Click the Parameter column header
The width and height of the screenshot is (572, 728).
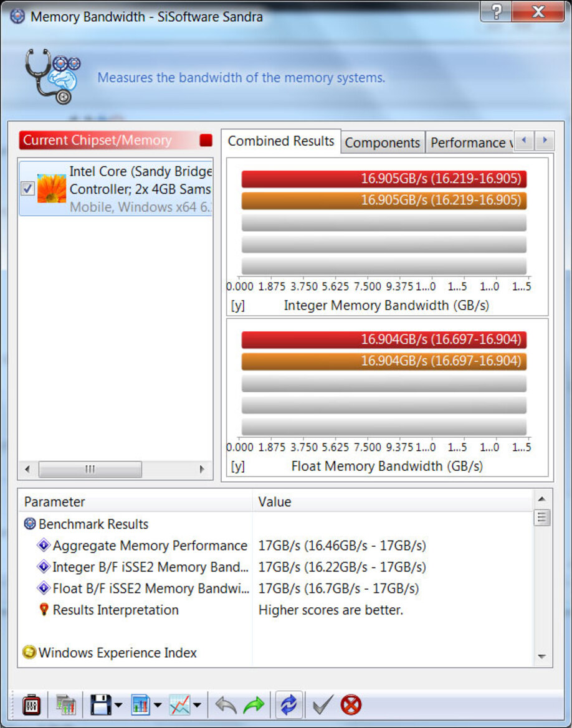point(136,502)
